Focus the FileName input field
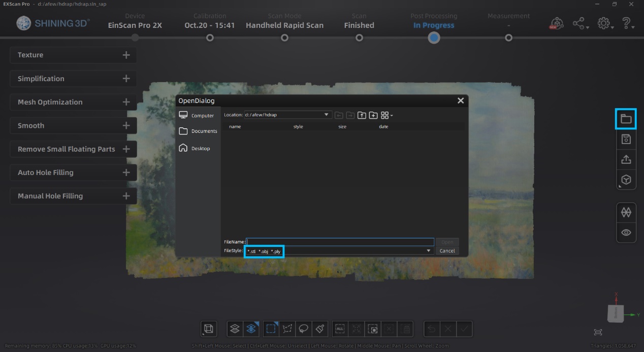 (x=340, y=242)
